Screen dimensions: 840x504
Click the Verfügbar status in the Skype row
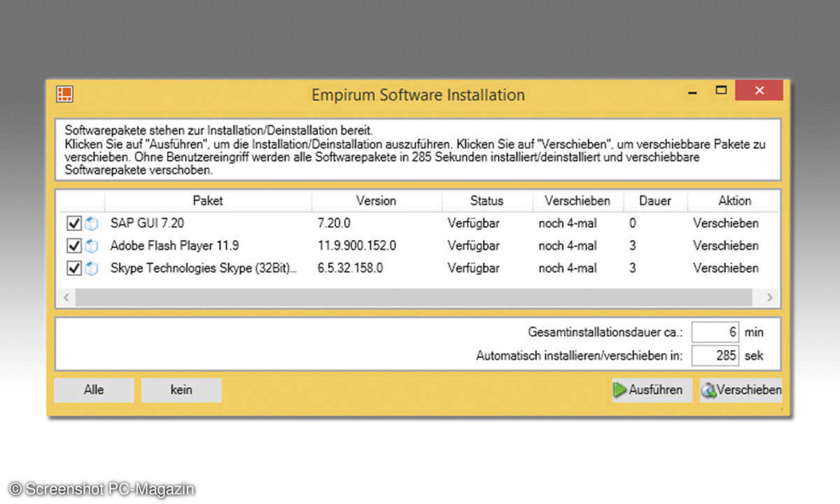pyautogui.click(x=474, y=269)
